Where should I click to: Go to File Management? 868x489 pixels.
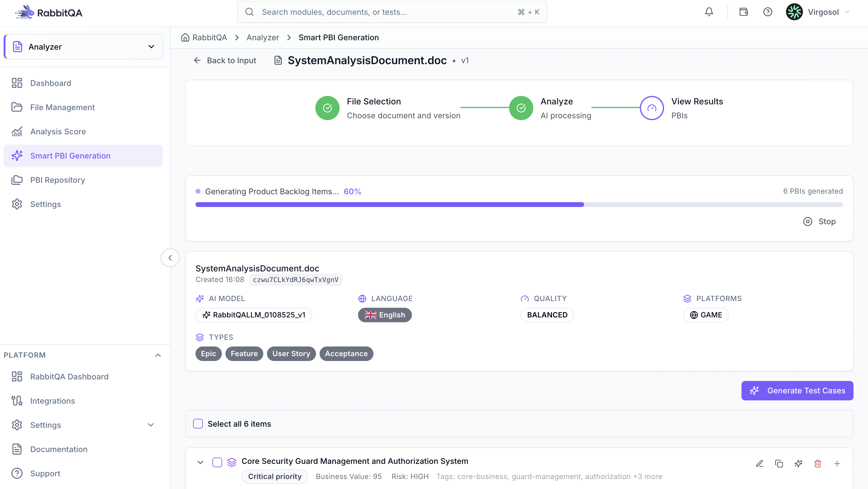tap(83, 107)
